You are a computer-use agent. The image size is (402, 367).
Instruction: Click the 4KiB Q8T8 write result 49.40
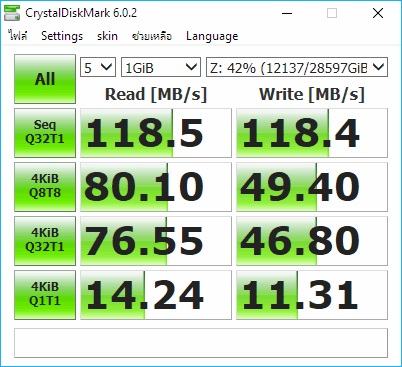(312, 187)
